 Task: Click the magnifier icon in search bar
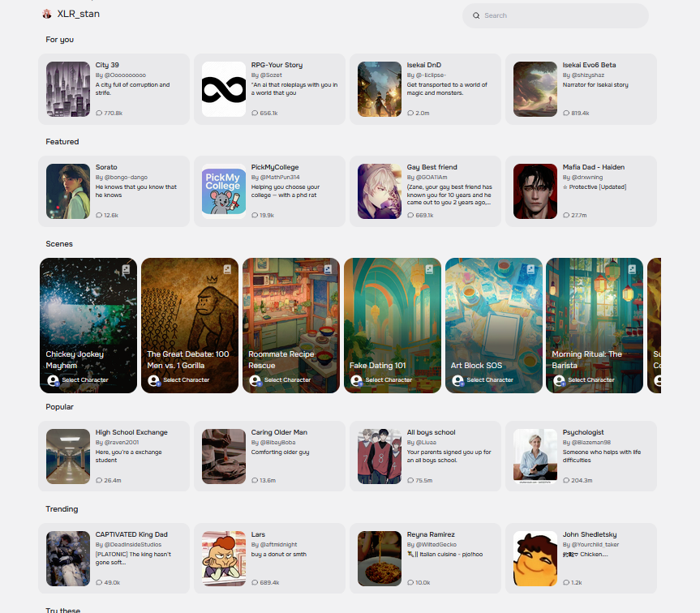tap(476, 15)
